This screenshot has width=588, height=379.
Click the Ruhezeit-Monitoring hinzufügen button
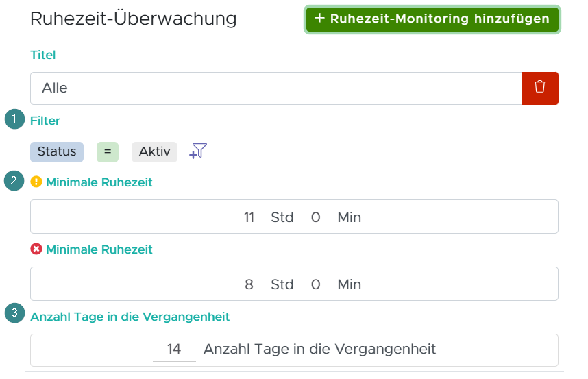pos(432,19)
